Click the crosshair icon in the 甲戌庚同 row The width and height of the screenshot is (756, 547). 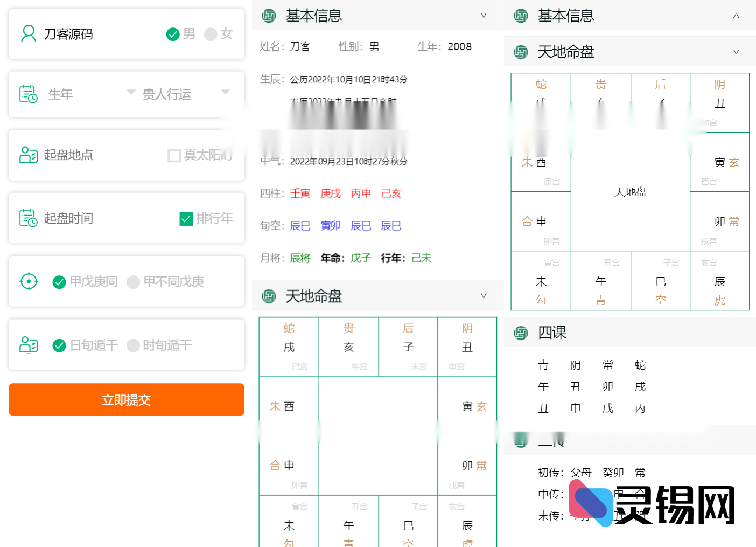point(28,281)
